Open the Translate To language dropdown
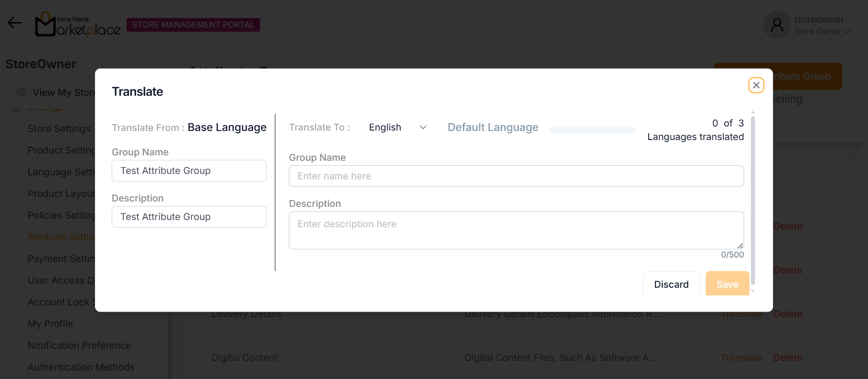The height and width of the screenshot is (379, 868). (397, 127)
